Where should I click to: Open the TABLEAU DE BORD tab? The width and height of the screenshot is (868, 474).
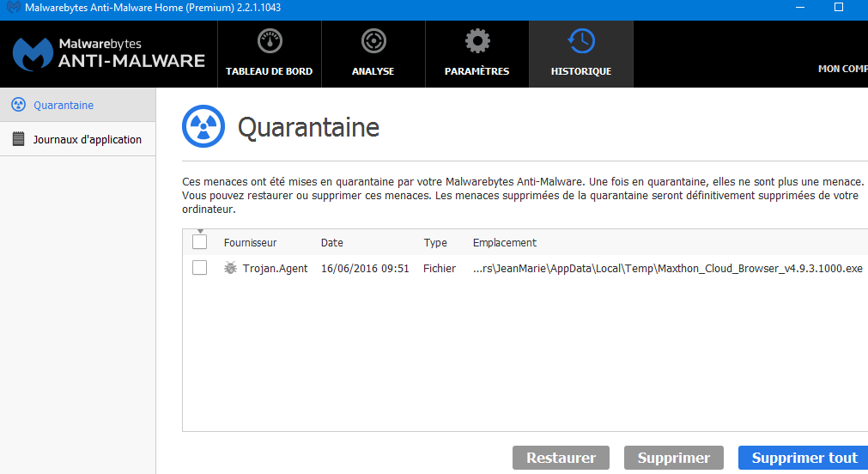coord(270,54)
